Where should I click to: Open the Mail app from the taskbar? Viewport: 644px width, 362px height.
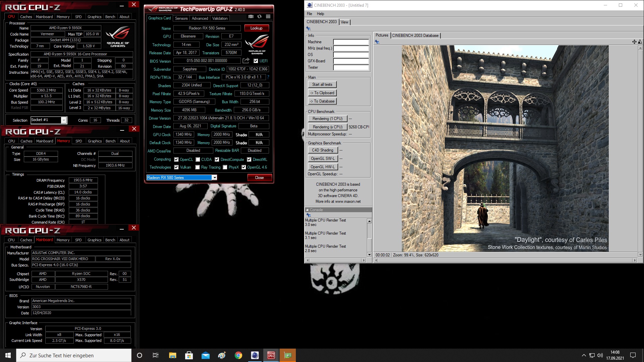[x=205, y=355]
